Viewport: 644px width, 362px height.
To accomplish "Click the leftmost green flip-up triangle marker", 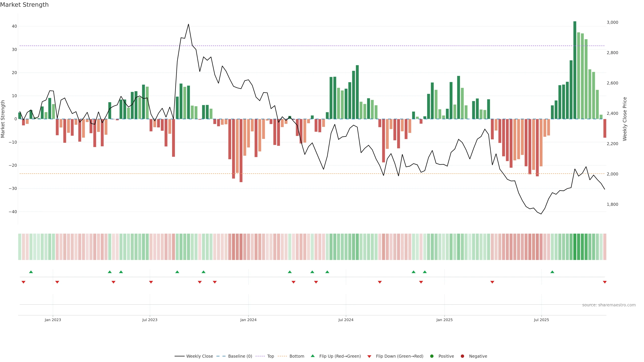I will click(x=31, y=272).
